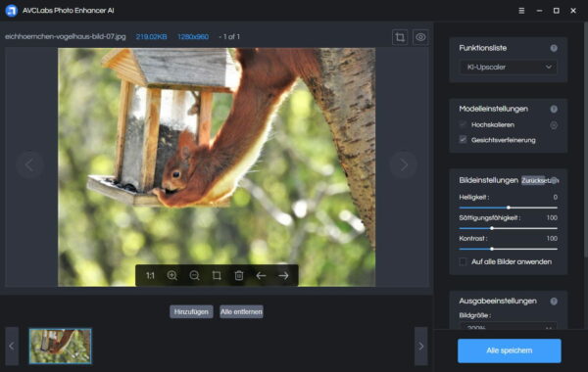The height and width of the screenshot is (372, 588).
Task: Click the file size 219.02KB
Action: (x=151, y=37)
